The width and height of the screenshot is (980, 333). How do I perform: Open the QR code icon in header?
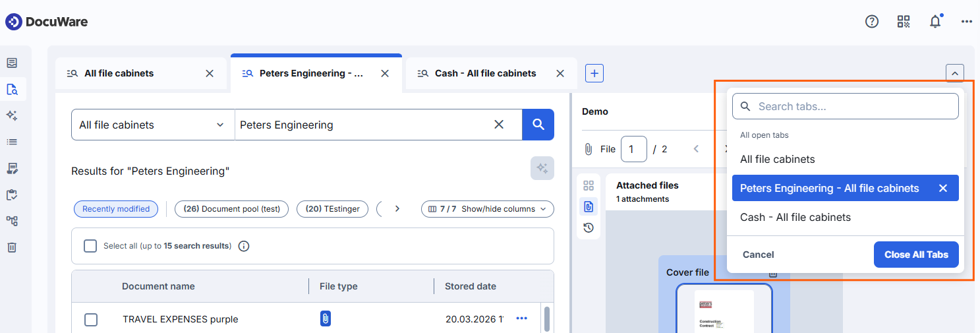tap(904, 22)
